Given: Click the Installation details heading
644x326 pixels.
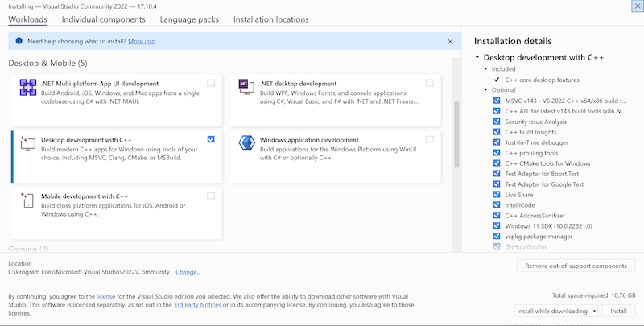Looking at the screenshot, I should [513, 41].
